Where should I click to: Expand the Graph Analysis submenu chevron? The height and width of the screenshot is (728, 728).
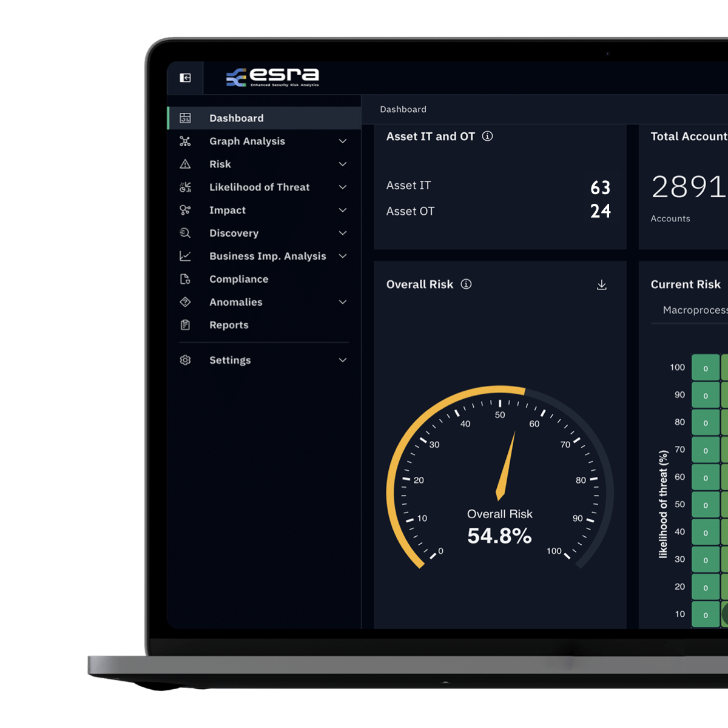pos(343,141)
